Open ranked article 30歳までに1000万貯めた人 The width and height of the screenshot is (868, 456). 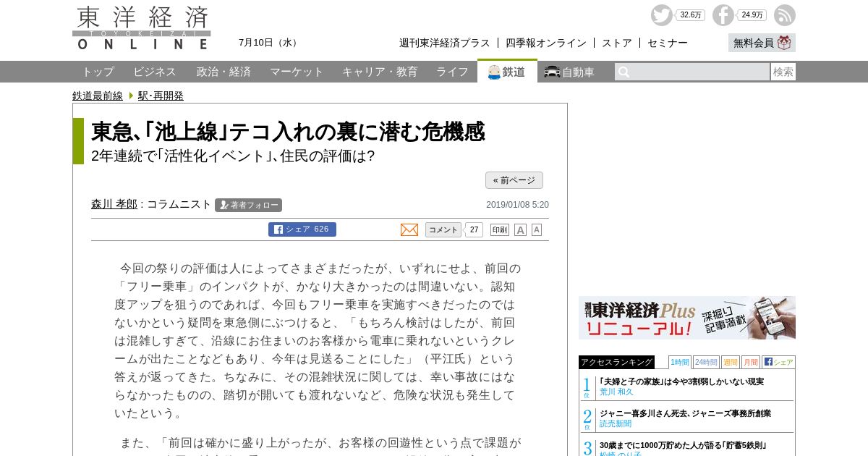coord(683,445)
